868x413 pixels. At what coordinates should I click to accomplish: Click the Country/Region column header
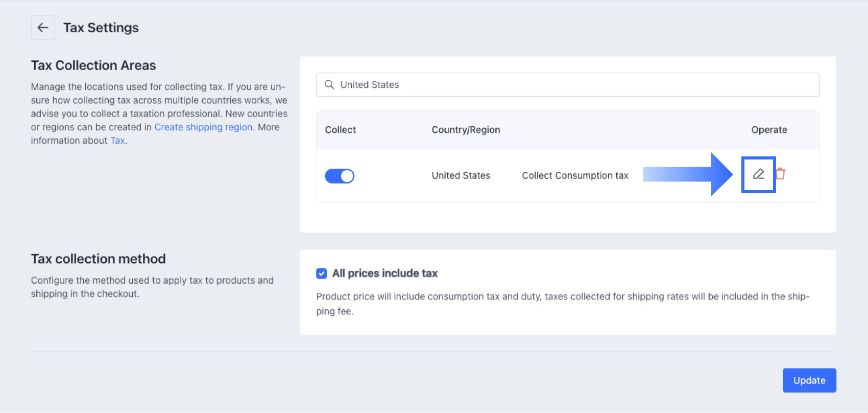coord(466,130)
